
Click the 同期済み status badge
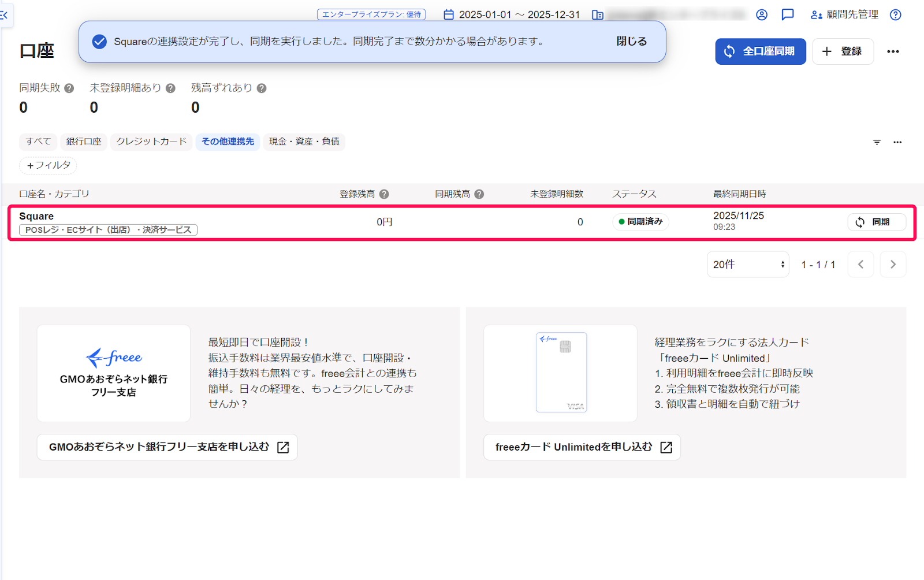tap(640, 222)
